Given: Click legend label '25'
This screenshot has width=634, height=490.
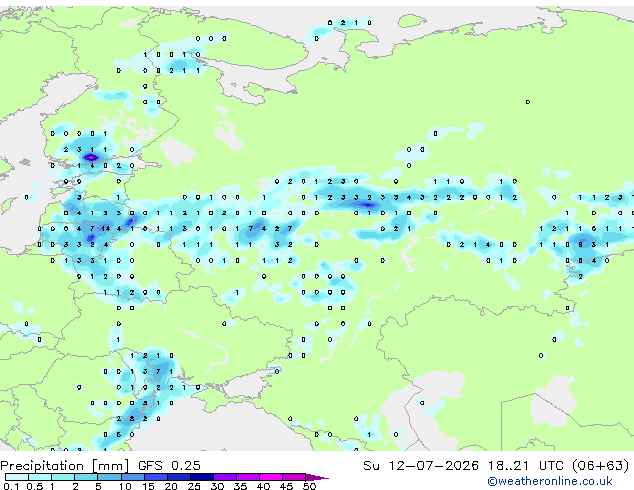Looking at the screenshot, I should (194, 486).
